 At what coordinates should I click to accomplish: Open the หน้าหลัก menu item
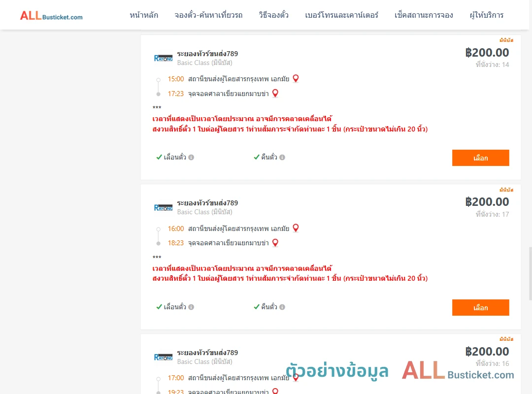click(x=144, y=15)
